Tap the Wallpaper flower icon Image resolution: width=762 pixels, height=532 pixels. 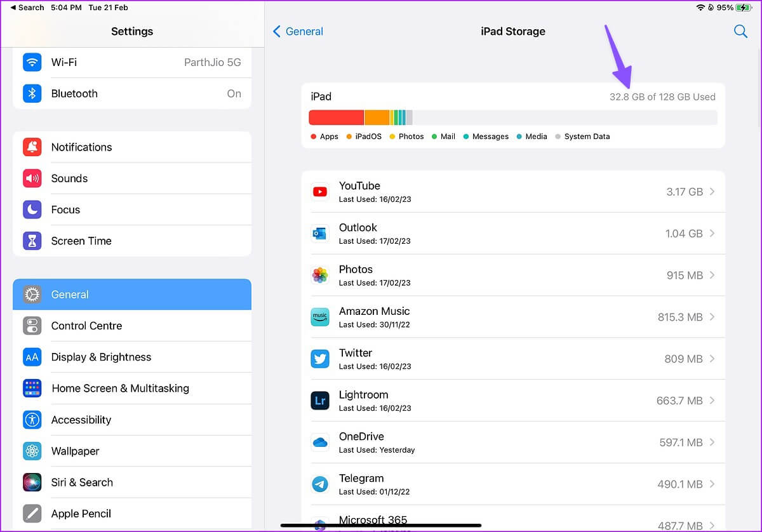click(32, 451)
